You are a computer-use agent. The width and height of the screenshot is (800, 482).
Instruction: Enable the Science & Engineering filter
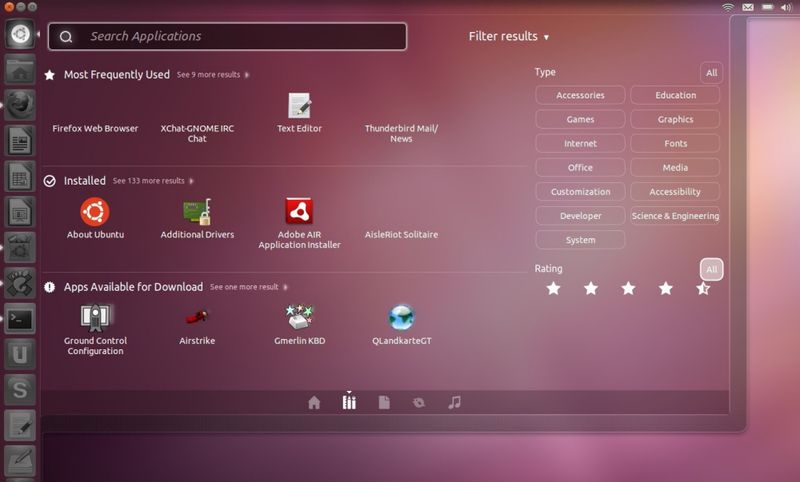coord(675,216)
